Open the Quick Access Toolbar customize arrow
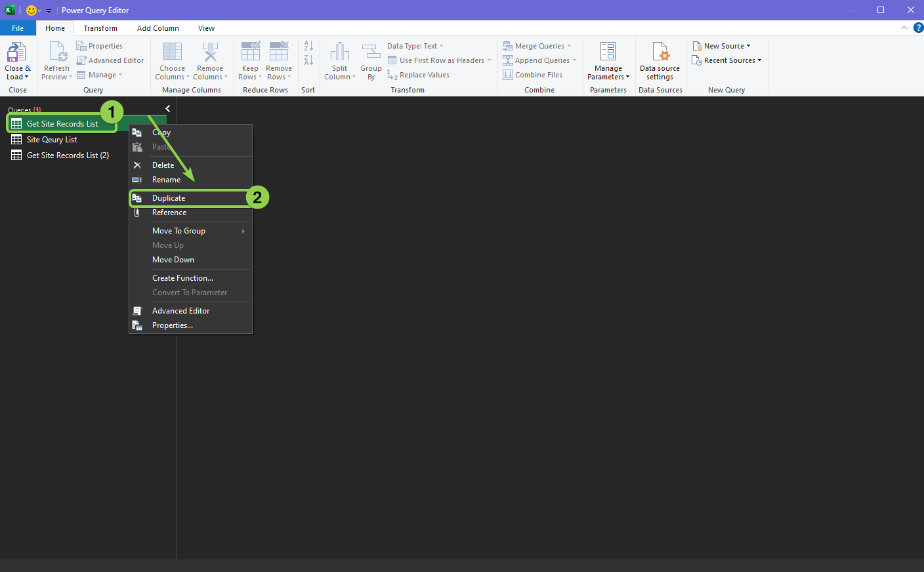Screen dimensions: 924x572 coord(49,10)
